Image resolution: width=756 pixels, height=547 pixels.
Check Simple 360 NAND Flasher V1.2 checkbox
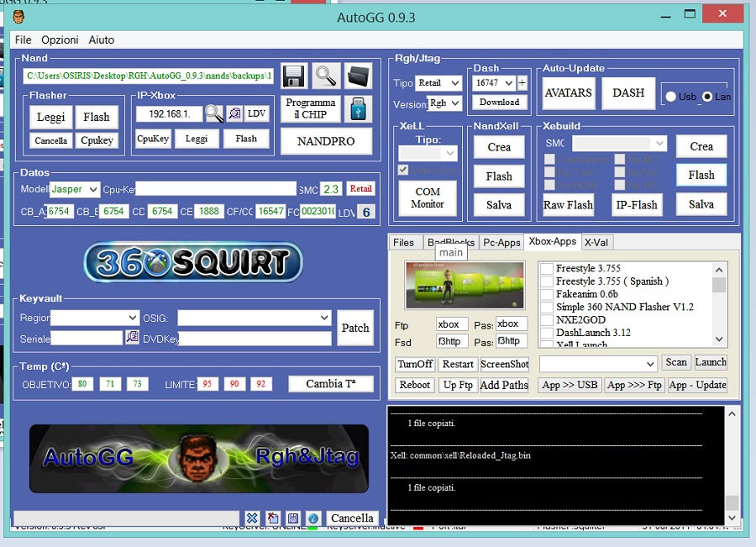pos(547,307)
